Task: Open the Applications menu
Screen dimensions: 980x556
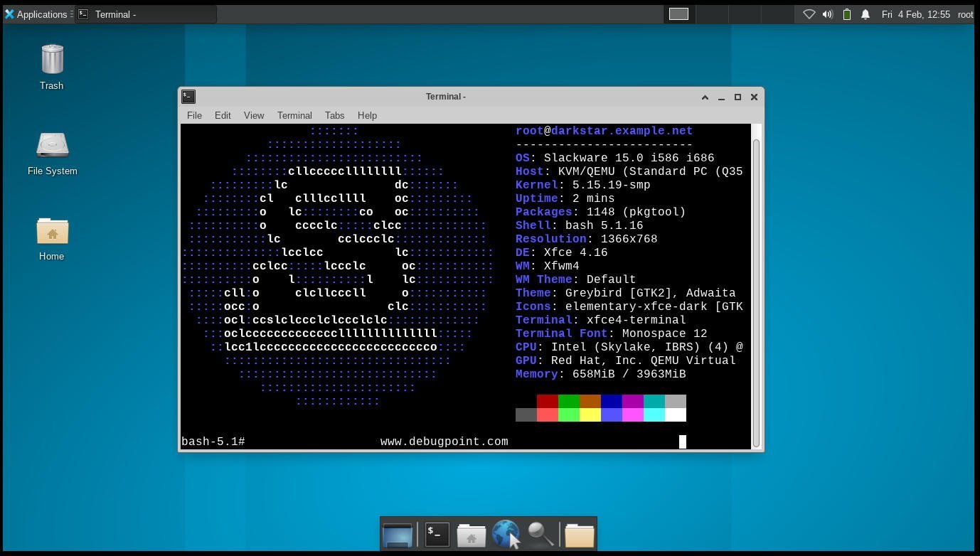Action: (37, 14)
